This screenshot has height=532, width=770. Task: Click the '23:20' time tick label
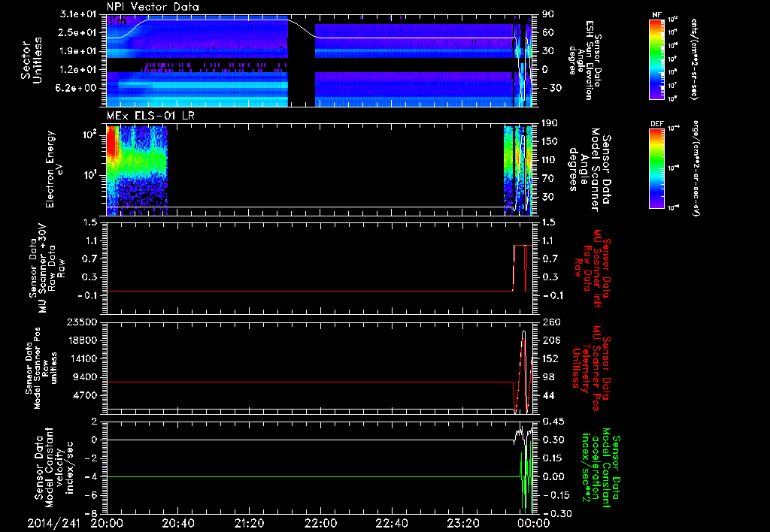pyautogui.click(x=462, y=523)
